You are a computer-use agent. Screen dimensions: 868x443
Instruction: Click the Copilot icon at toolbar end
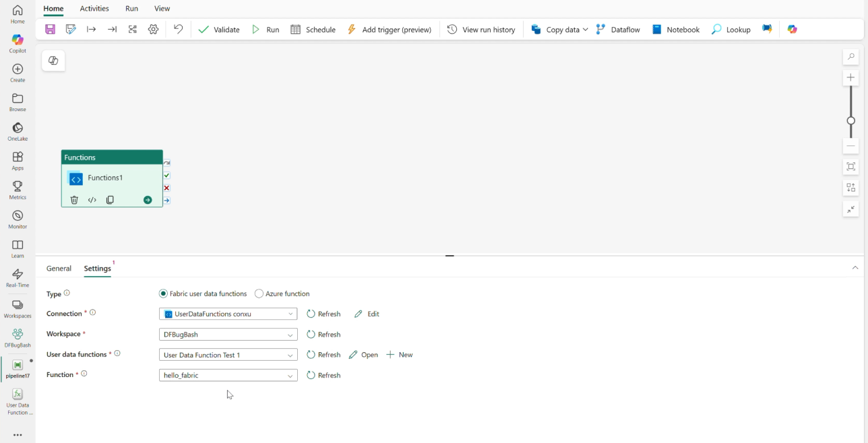793,30
